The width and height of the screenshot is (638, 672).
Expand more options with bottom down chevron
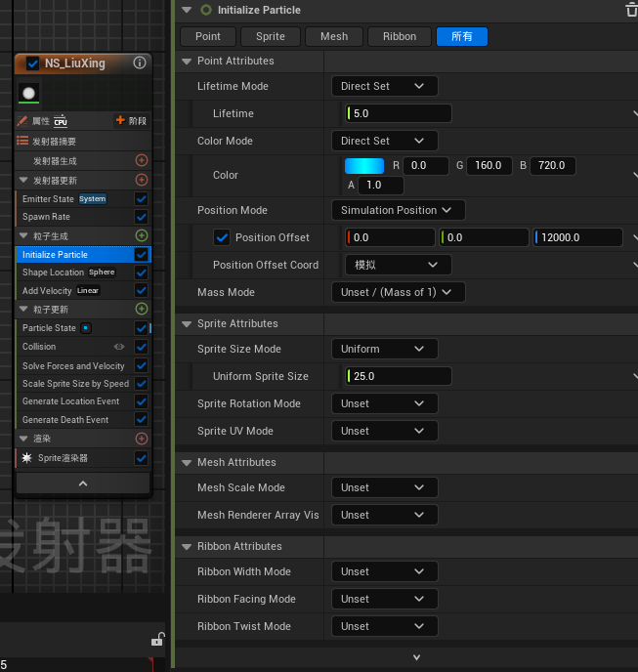pyautogui.click(x=416, y=657)
